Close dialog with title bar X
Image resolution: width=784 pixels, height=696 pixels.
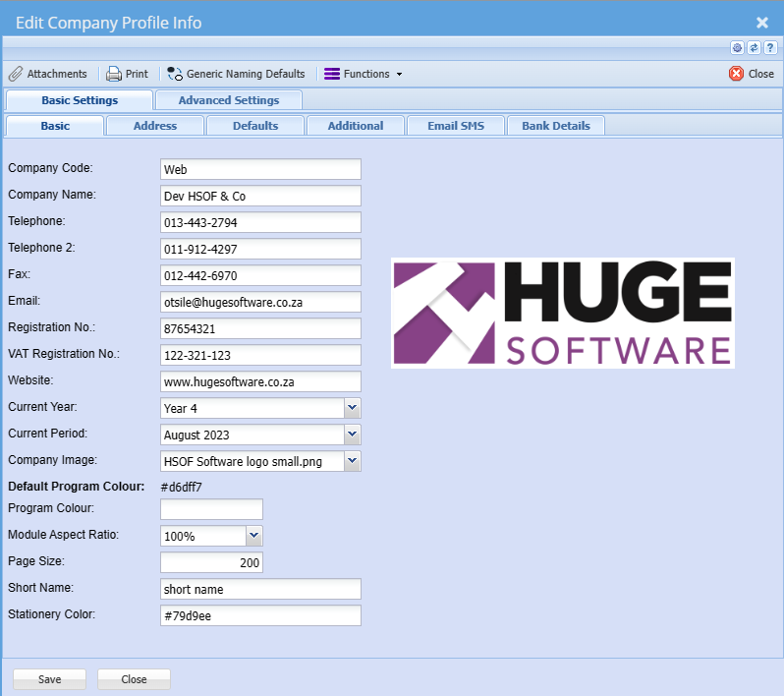pos(761,22)
